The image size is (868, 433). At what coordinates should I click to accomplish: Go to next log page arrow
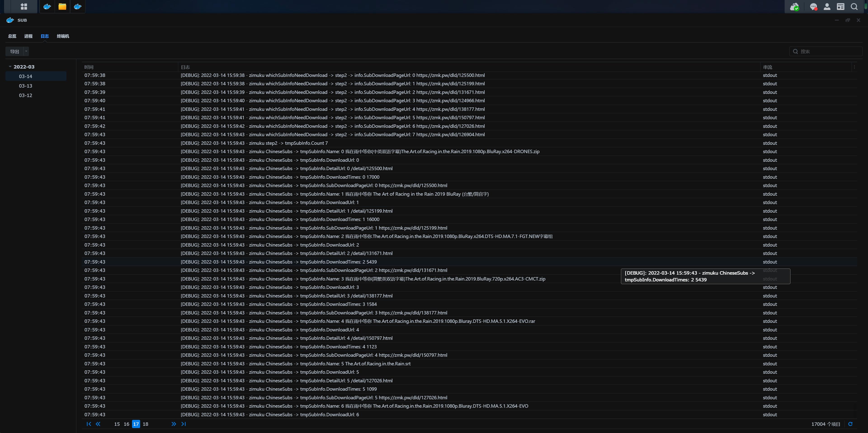[174, 424]
